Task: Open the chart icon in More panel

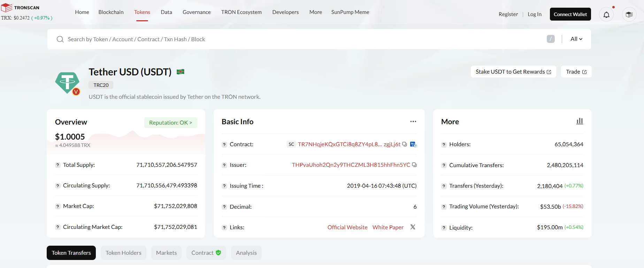Action: click(x=580, y=121)
